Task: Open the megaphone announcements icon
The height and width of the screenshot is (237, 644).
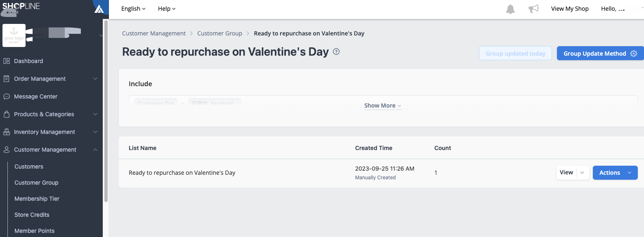Action: (533, 9)
